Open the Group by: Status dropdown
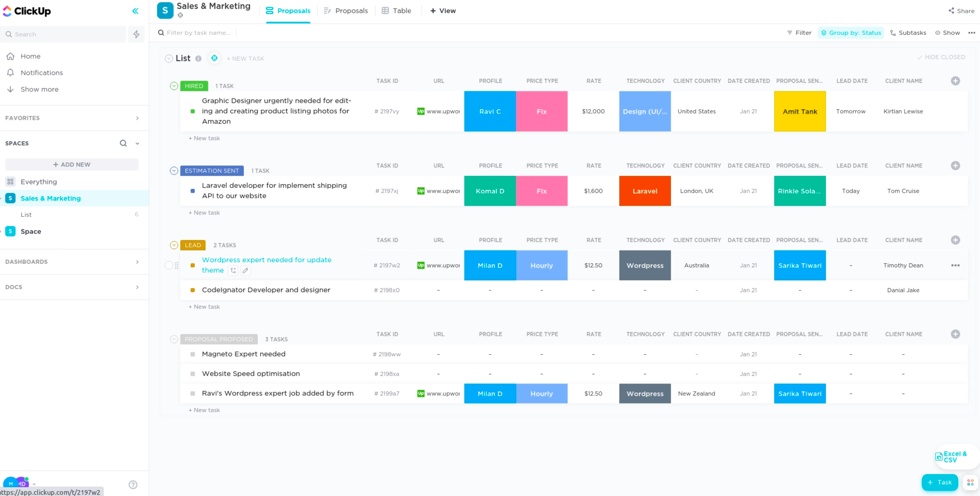The image size is (980, 496). (851, 33)
